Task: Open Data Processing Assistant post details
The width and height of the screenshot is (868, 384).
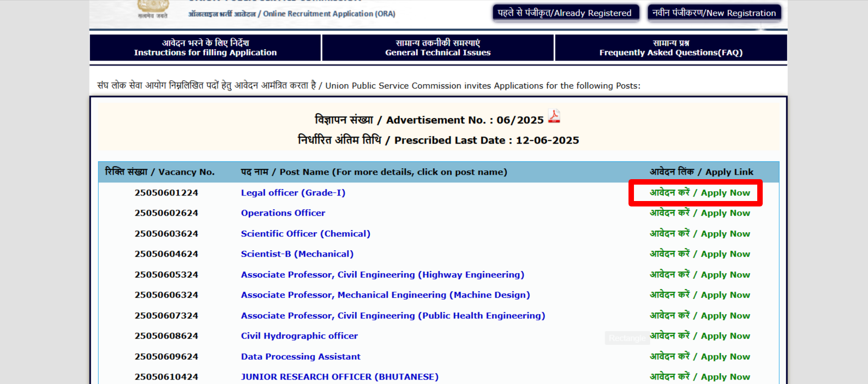Action: [x=301, y=357]
